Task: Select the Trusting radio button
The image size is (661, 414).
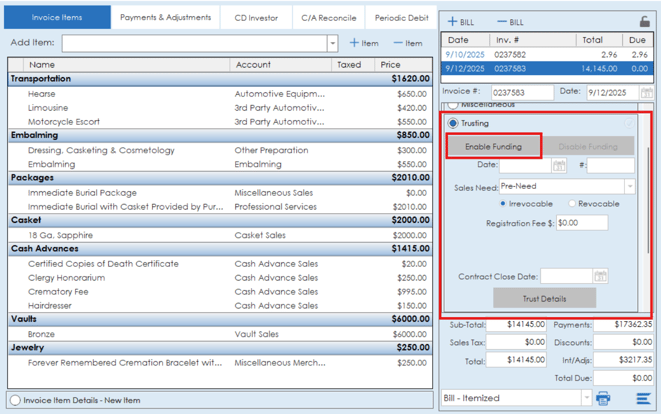Action: (x=453, y=123)
